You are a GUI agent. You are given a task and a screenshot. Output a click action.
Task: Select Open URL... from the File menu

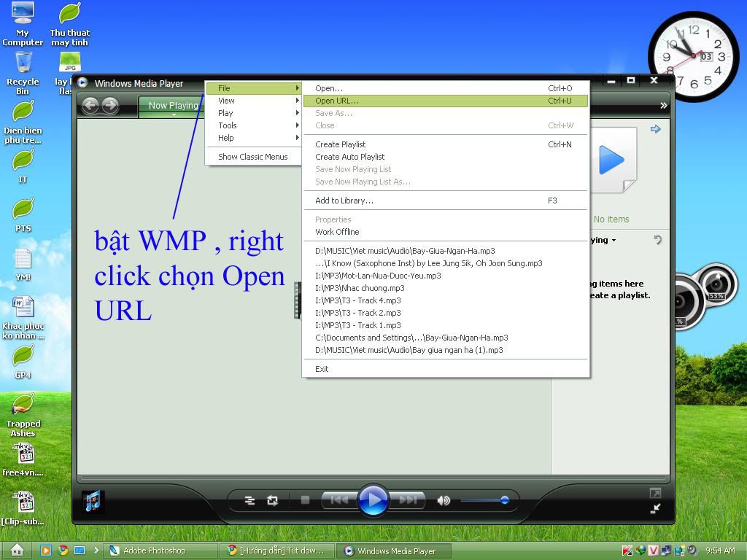(x=337, y=101)
